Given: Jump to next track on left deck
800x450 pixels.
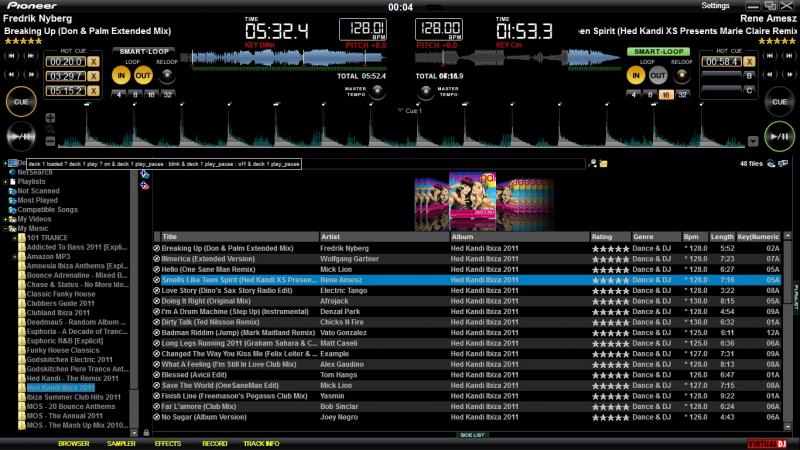Looking at the screenshot, I should (x=31, y=56).
